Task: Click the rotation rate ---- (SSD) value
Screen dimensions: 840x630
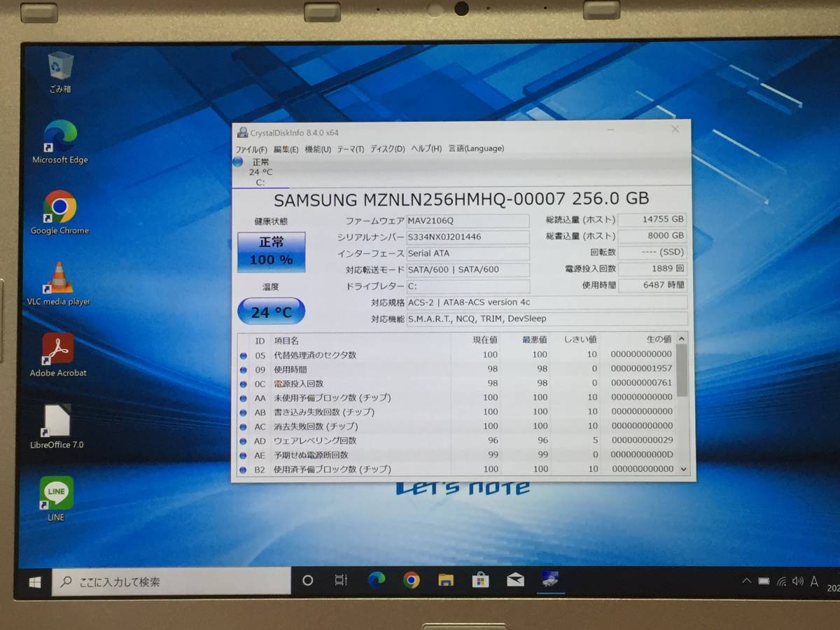Action: (652, 252)
